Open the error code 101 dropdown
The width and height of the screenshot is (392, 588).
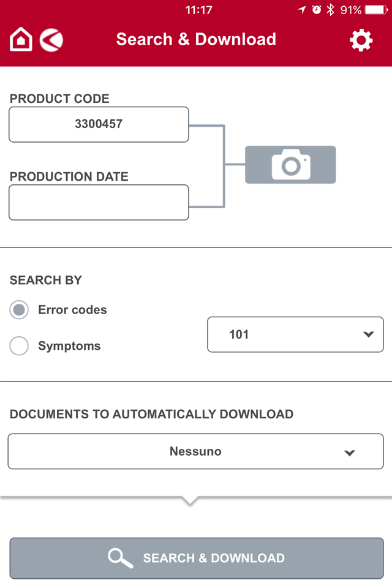coord(296,334)
